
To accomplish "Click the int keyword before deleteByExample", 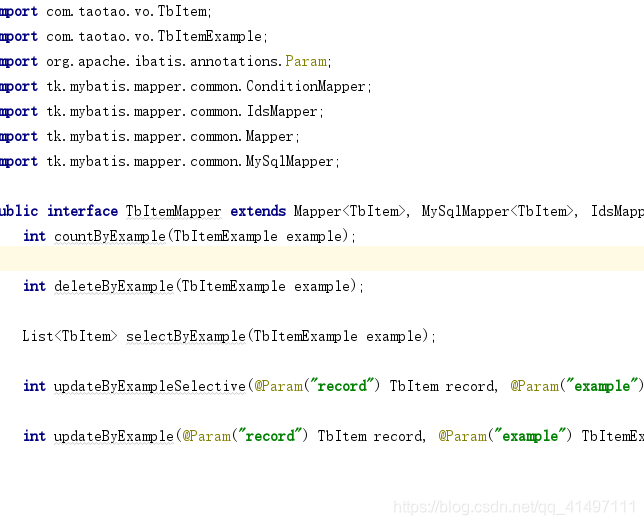I will point(34,286).
